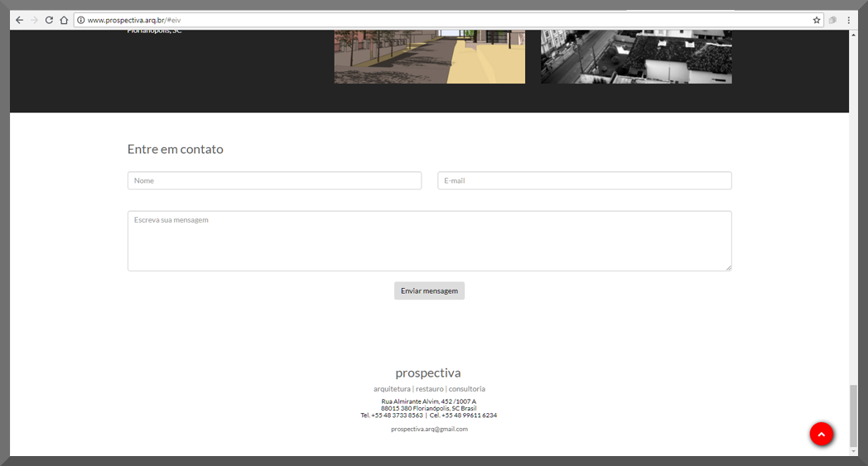Click the Nome input field

275,180
